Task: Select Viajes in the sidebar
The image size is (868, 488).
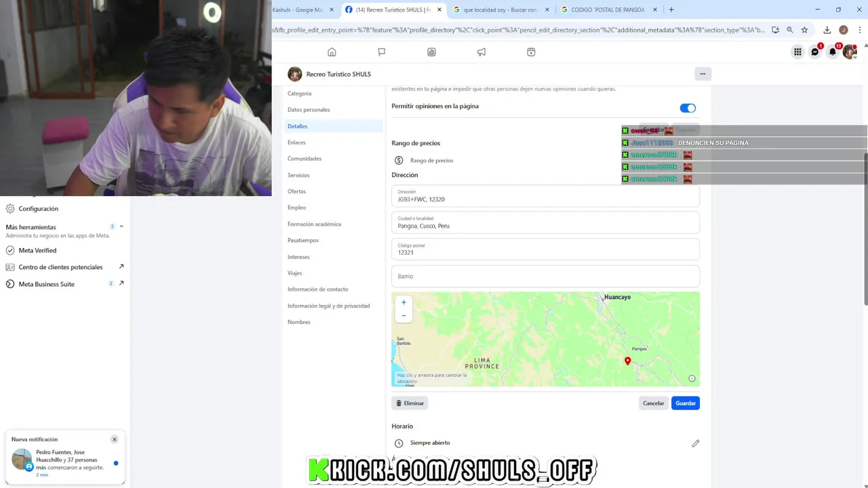Action: click(294, 273)
